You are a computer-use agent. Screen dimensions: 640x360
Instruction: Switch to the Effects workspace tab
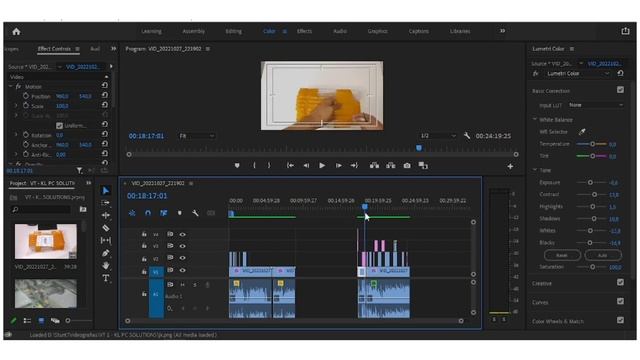(304, 31)
